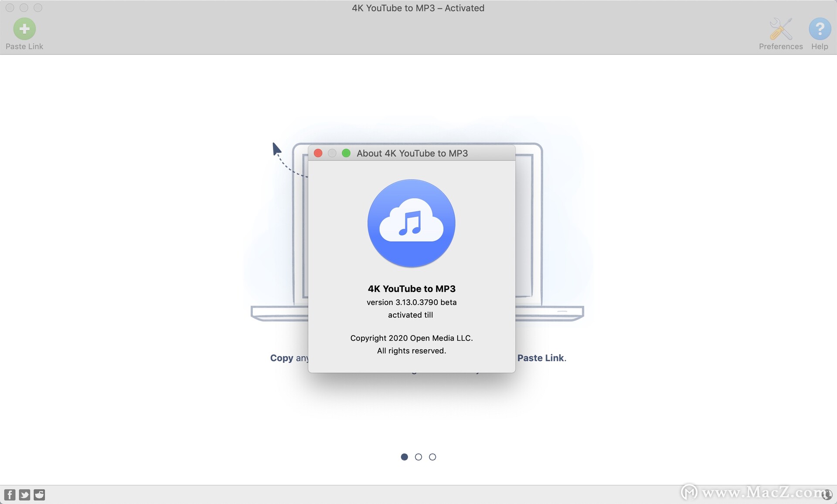Image resolution: width=837 pixels, height=504 pixels.
Task: Click the 'Paste Link' toolbar label
Action: (24, 46)
